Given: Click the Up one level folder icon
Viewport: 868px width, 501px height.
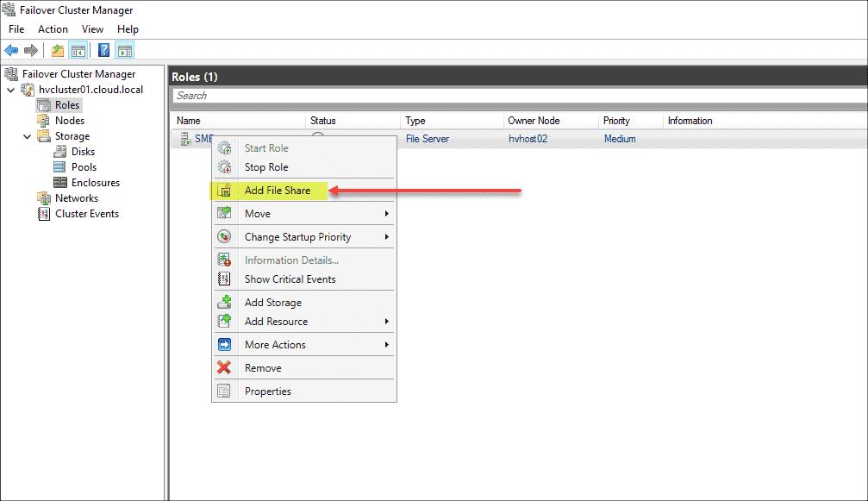Looking at the screenshot, I should click(x=56, y=49).
